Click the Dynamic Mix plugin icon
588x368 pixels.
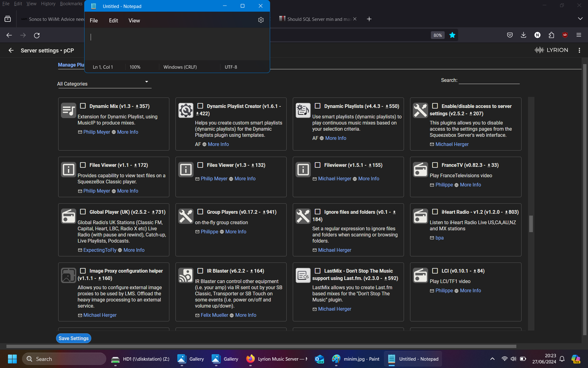tap(68, 110)
